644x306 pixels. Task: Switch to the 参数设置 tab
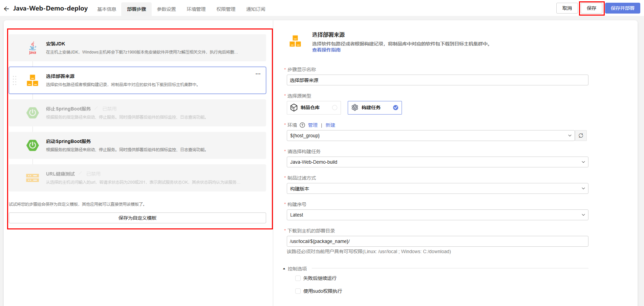click(166, 9)
